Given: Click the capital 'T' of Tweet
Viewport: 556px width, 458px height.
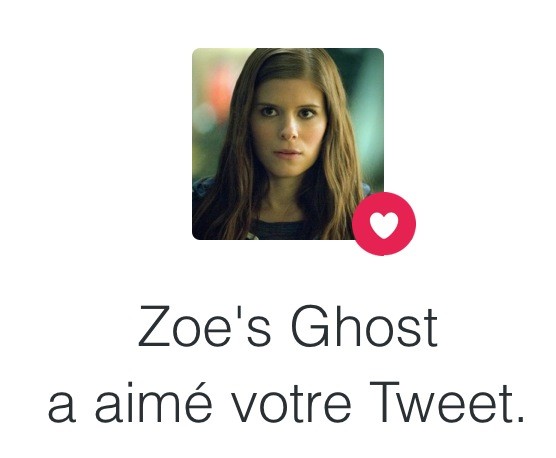Looking at the screenshot, I should [384, 402].
